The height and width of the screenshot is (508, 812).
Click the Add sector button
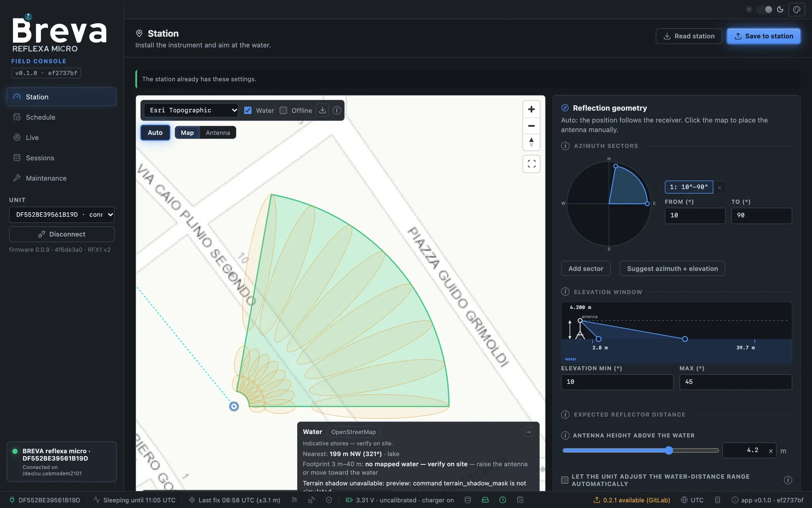pos(585,269)
